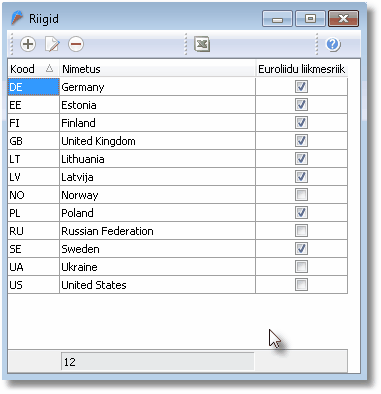The width and height of the screenshot is (381, 394).
Task: Select the GB code cell
Action: [33, 141]
